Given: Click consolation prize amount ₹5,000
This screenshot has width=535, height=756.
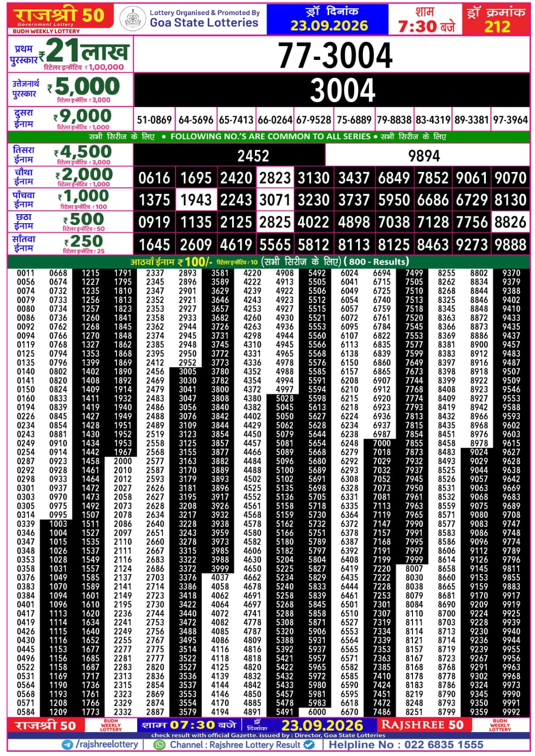Looking at the screenshot, I should (84, 87).
